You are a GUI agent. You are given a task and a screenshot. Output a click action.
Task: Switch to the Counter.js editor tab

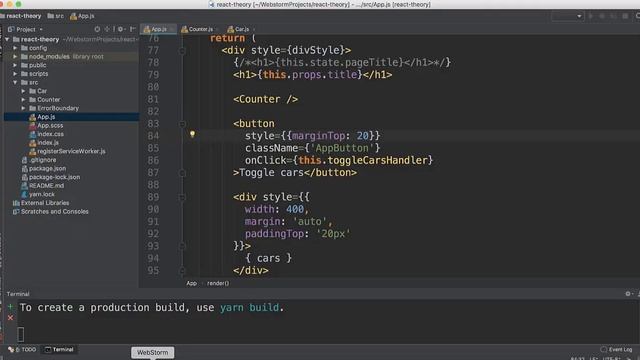[200, 29]
